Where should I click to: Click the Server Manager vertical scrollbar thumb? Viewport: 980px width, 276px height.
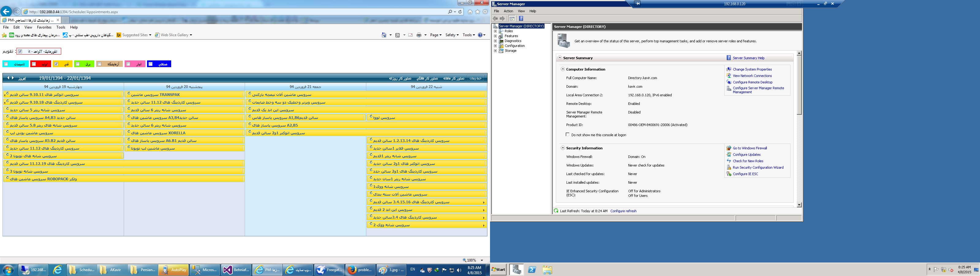tap(799, 85)
